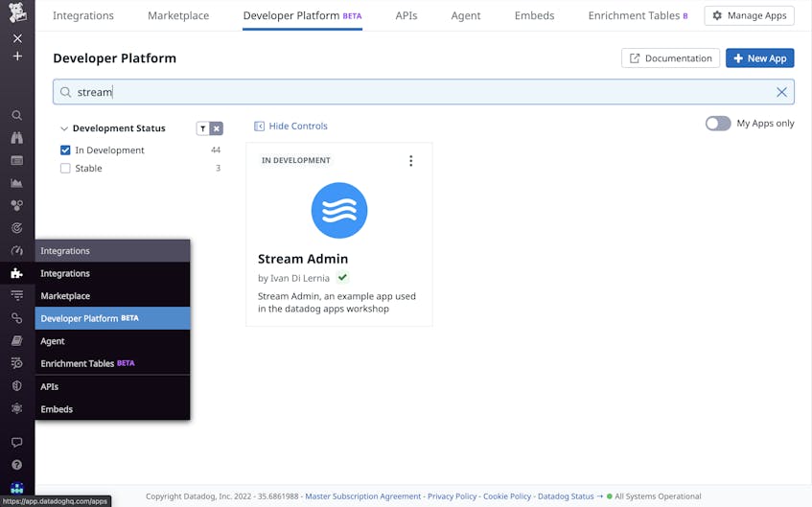Image resolution: width=812 pixels, height=507 pixels.
Task: Open the Metrics gauge icon in the sidebar
Action: click(x=17, y=251)
